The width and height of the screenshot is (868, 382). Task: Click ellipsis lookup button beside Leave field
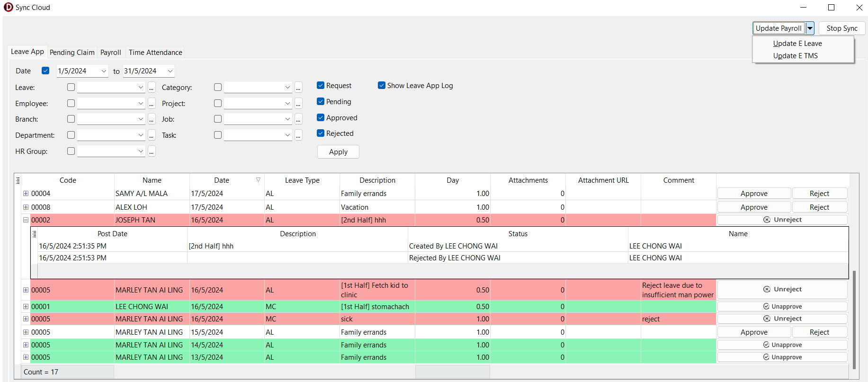point(152,88)
